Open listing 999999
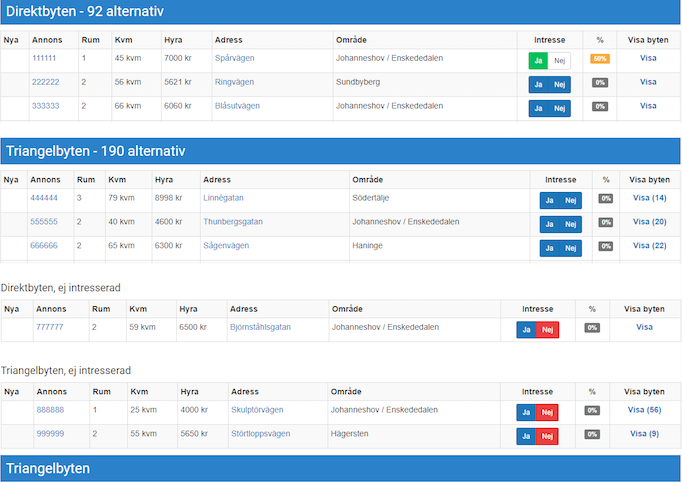 pos(50,433)
